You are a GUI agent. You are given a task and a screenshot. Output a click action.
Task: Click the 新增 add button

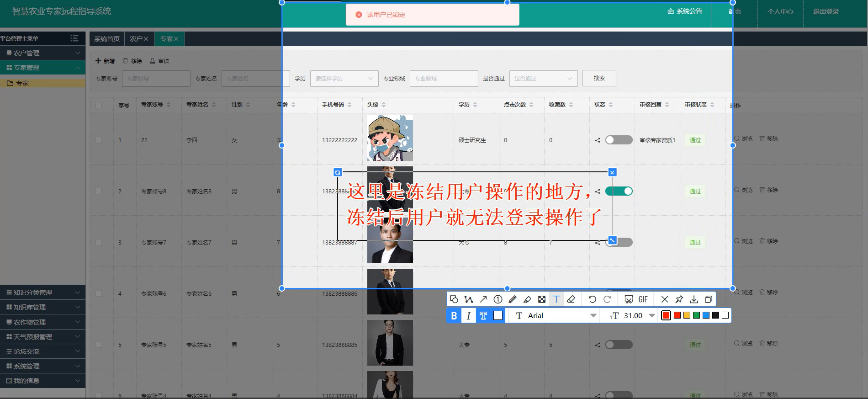(x=105, y=61)
